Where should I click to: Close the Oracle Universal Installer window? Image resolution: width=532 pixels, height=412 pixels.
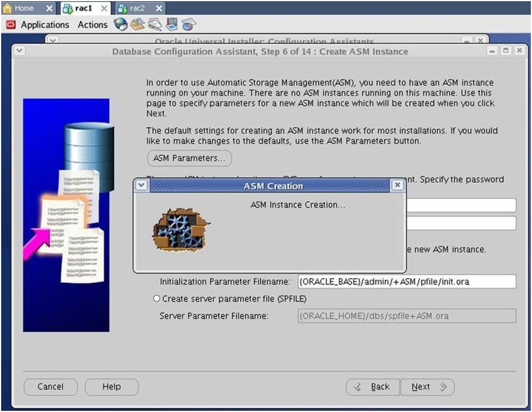(480, 40)
